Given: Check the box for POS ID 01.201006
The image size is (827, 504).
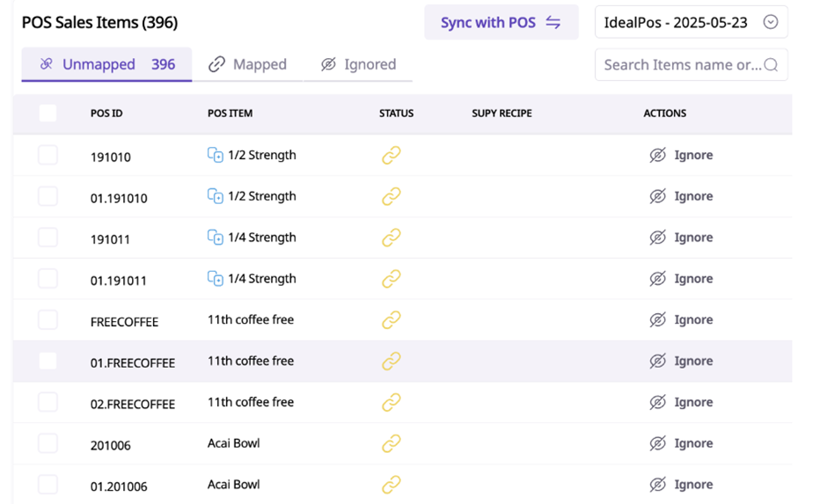Looking at the screenshot, I should tap(48, 485).
